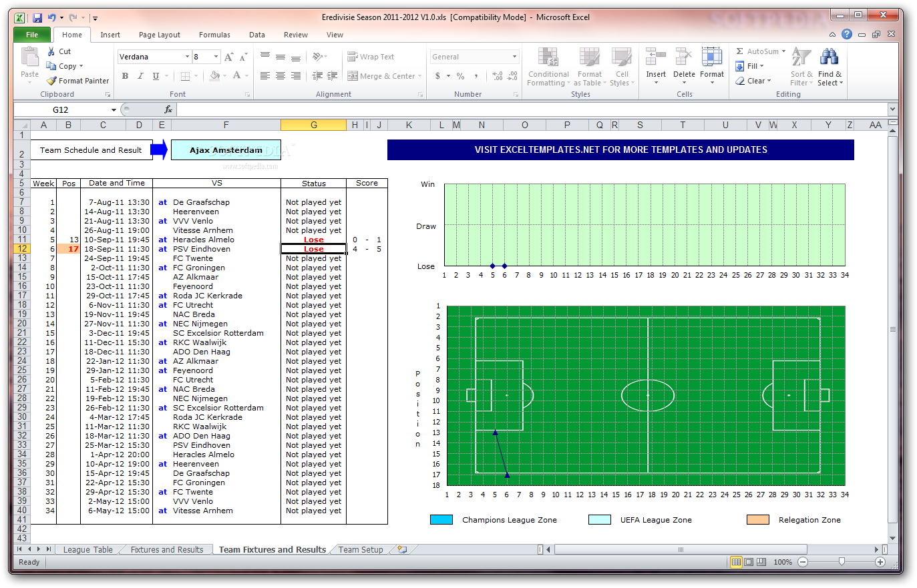Click the Undo arrow icon

pyautogui.click(x=51, y=18)
